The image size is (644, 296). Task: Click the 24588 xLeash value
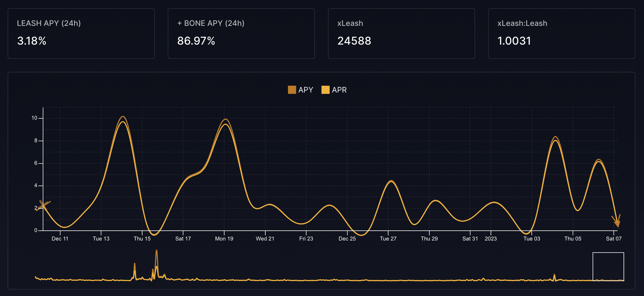coord(354,41)
